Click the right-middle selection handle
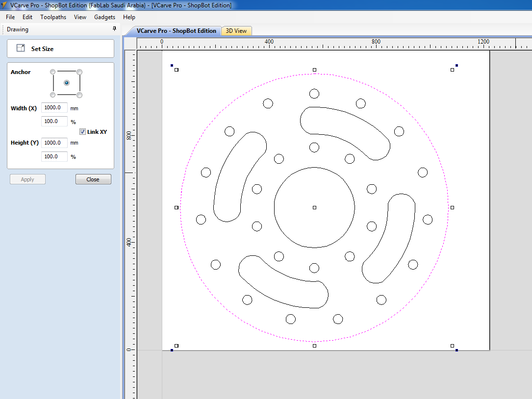 452,208
